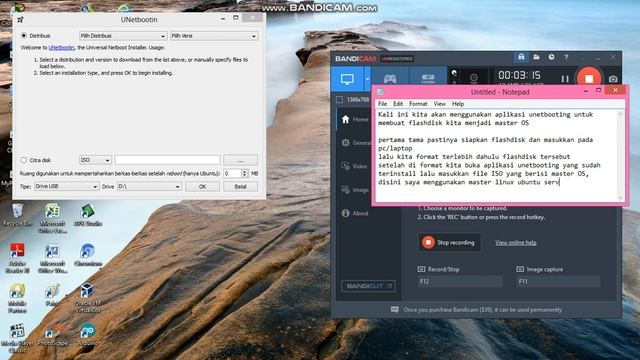Select Bandicam screen recording mode monitor icon
The width and height of the screenshot is (640, 360).
(347, 79)
